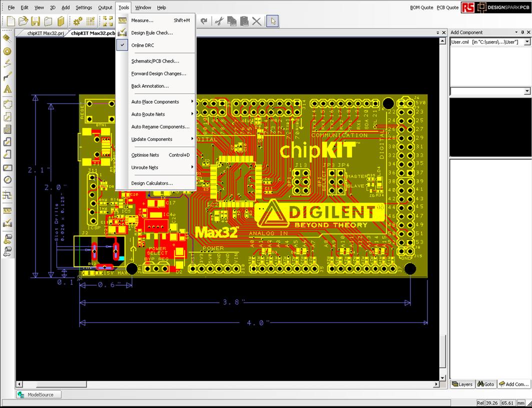
Task: Expand the Auto Place Components submenu
Action: coord(156,101)
